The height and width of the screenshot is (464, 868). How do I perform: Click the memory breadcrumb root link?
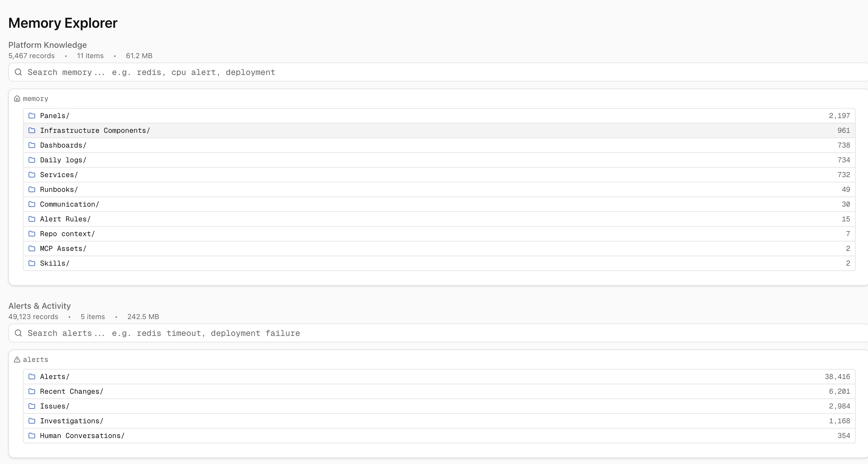pos(35,99)
